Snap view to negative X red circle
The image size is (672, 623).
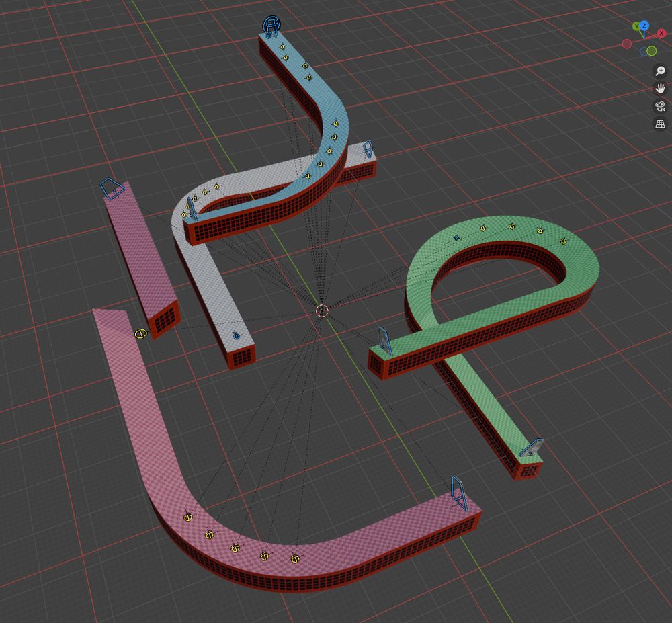[x=626, y=44]
